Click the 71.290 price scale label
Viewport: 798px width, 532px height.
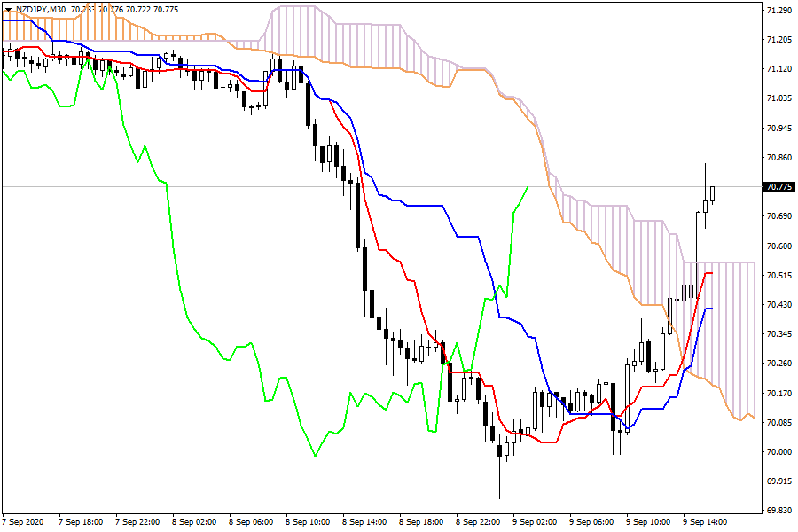tap(778, 11)
